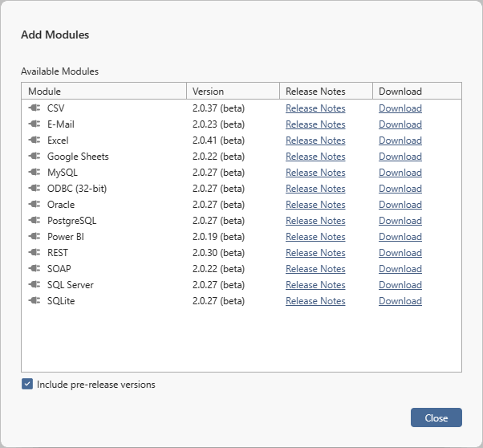
Task: Download the SQLite module
Action: [x=400, y=300]
